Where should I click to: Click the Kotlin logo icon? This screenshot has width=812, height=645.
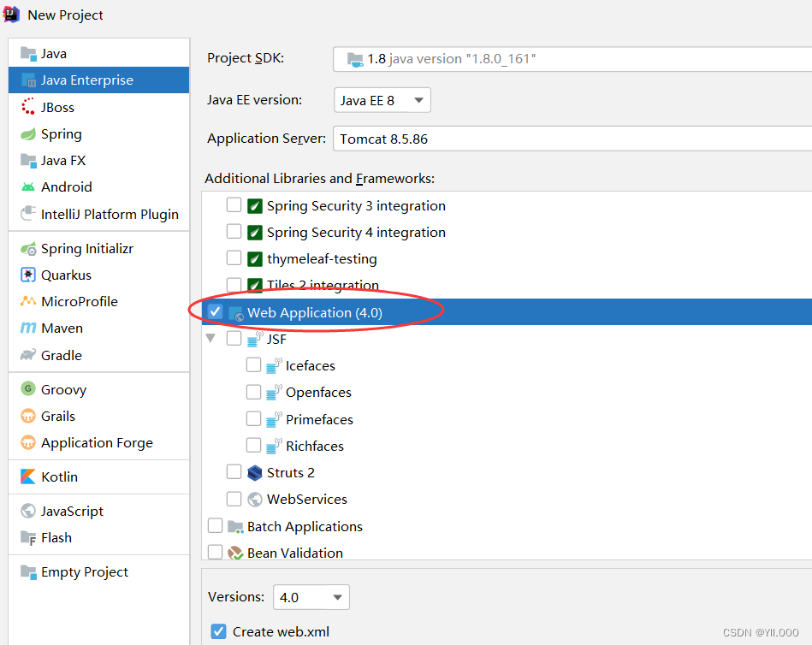(x=28, y=476)
